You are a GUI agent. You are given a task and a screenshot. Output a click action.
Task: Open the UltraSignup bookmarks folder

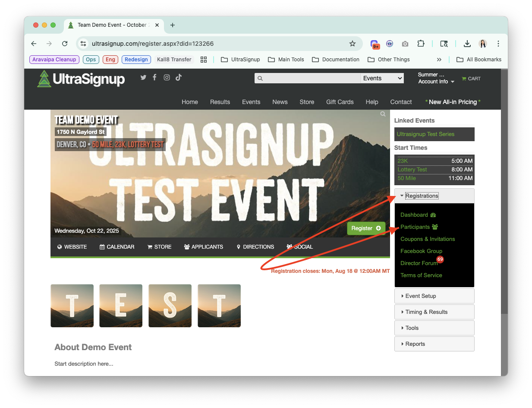(240, 60)
